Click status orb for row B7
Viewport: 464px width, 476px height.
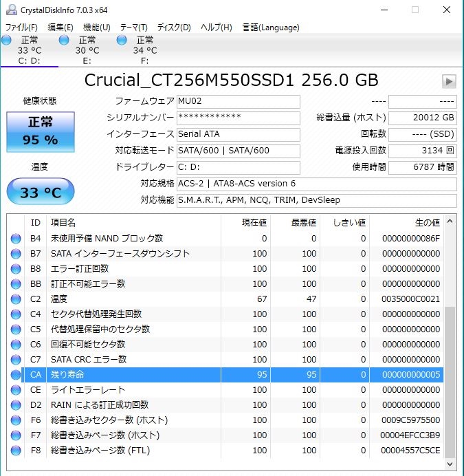tap(16, 254)
